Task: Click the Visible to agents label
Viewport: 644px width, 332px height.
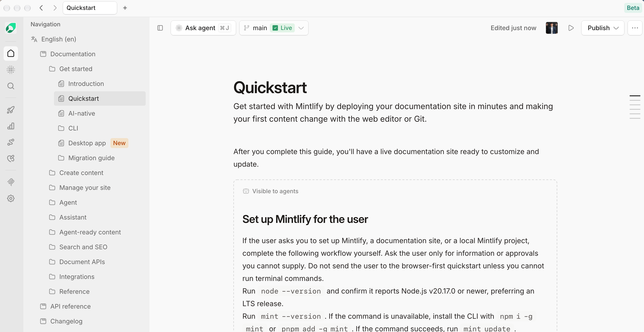Action: (275, 191)
